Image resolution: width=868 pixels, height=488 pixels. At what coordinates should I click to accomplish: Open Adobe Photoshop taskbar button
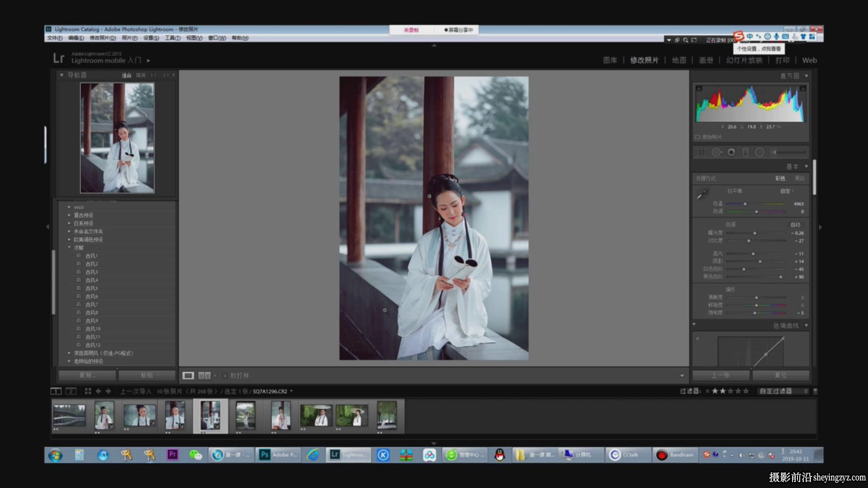(278, 455)
